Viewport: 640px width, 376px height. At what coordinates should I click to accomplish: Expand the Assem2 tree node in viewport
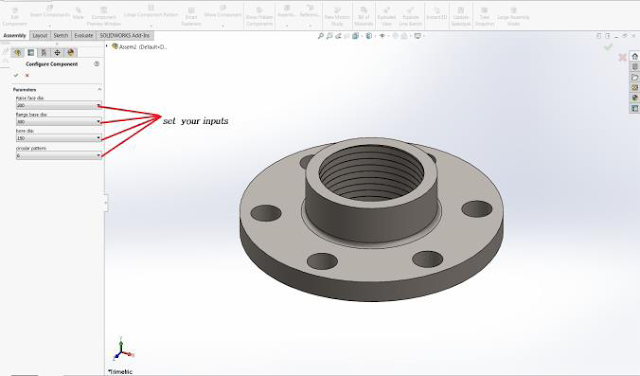(107, 46)
